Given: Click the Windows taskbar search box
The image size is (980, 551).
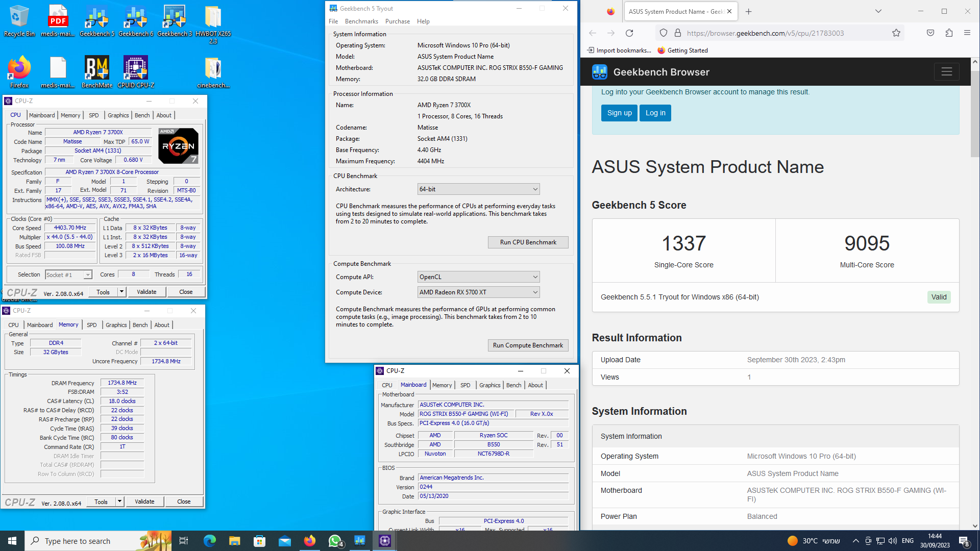Looking at the screenshot, I should pos(98,541).
